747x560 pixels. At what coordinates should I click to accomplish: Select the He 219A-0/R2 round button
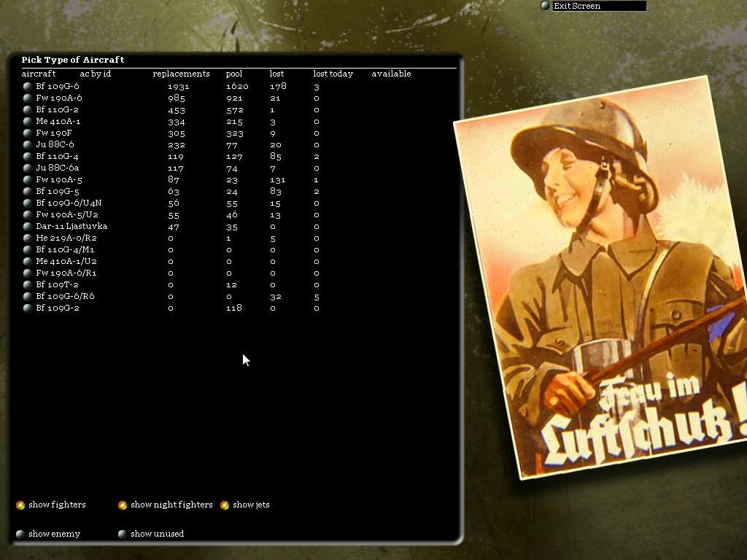pyautogui.click(x=27, y=238)
